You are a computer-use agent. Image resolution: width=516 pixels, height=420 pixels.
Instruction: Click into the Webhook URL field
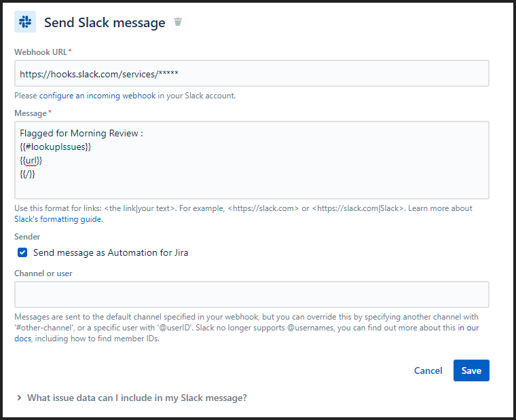tap(252, 74)
